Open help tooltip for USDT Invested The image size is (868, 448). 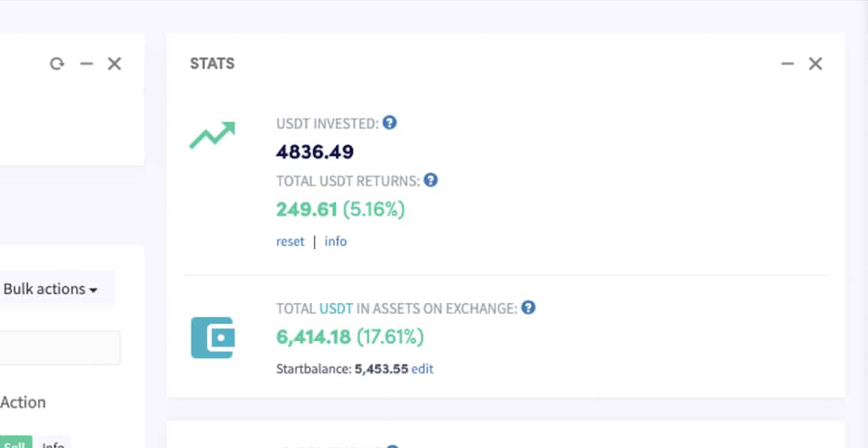[x=389, y=122]
